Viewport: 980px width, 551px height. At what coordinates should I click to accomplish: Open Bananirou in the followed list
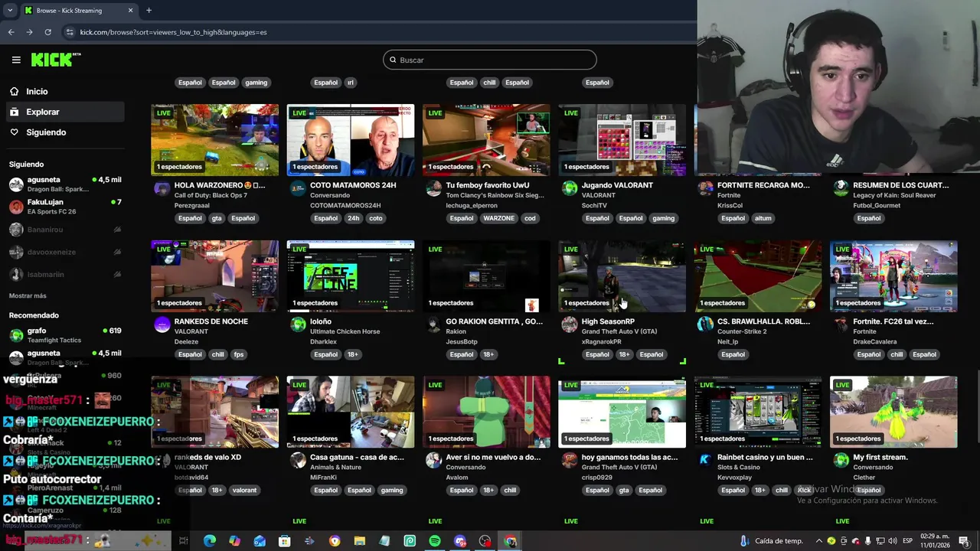click(x=65, y=230)
